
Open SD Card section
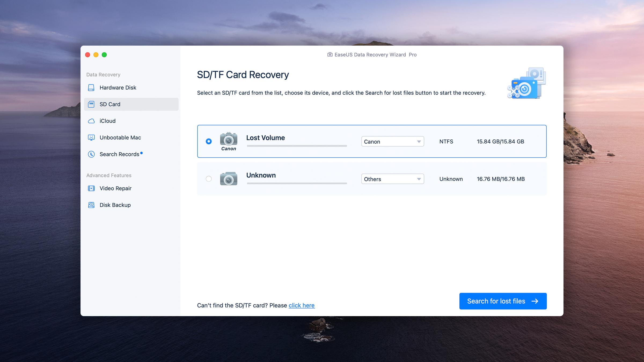tap(131, 104)
